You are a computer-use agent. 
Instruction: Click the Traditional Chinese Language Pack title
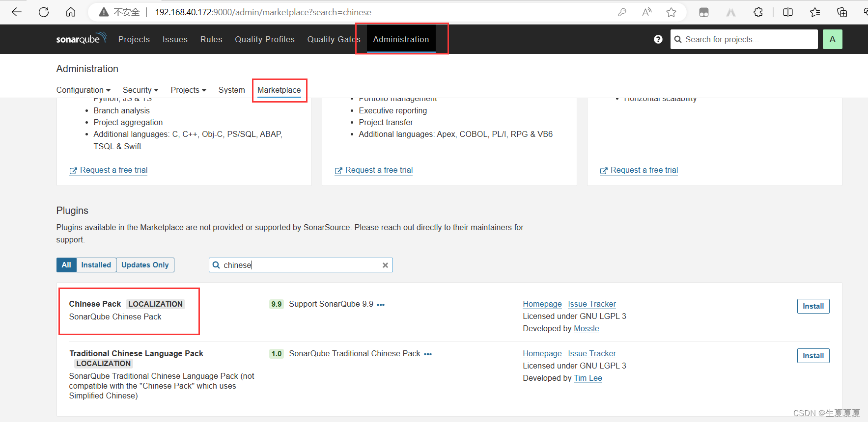136,354
